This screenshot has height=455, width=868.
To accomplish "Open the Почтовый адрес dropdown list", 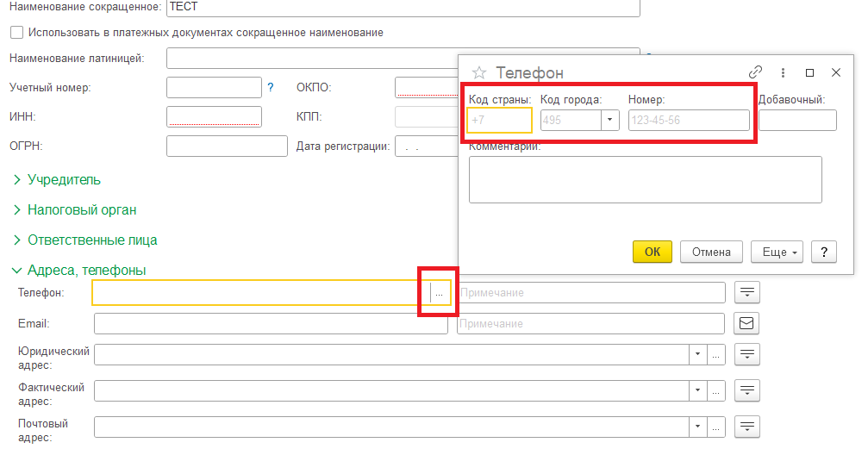I will click(x=697, y=427).
